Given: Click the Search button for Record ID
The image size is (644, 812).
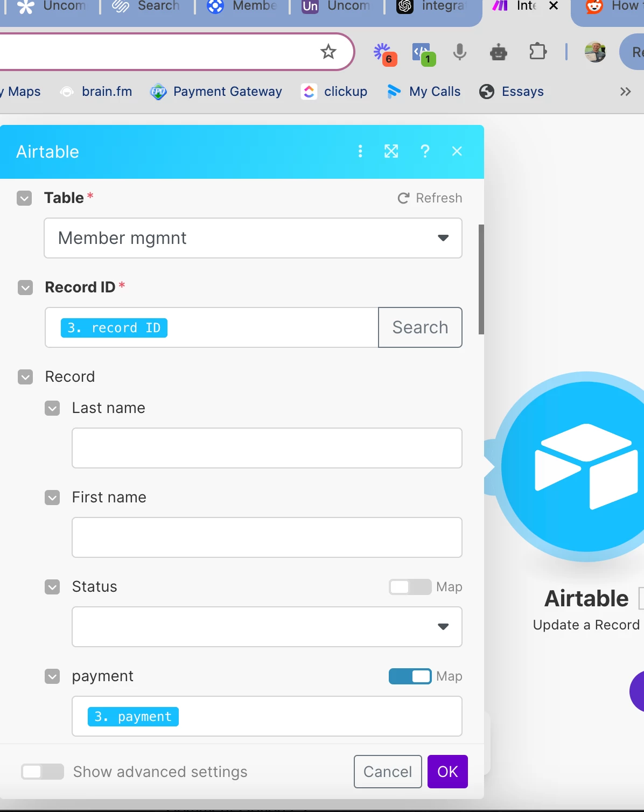Looking at the screenshot, I should [420, 327].
